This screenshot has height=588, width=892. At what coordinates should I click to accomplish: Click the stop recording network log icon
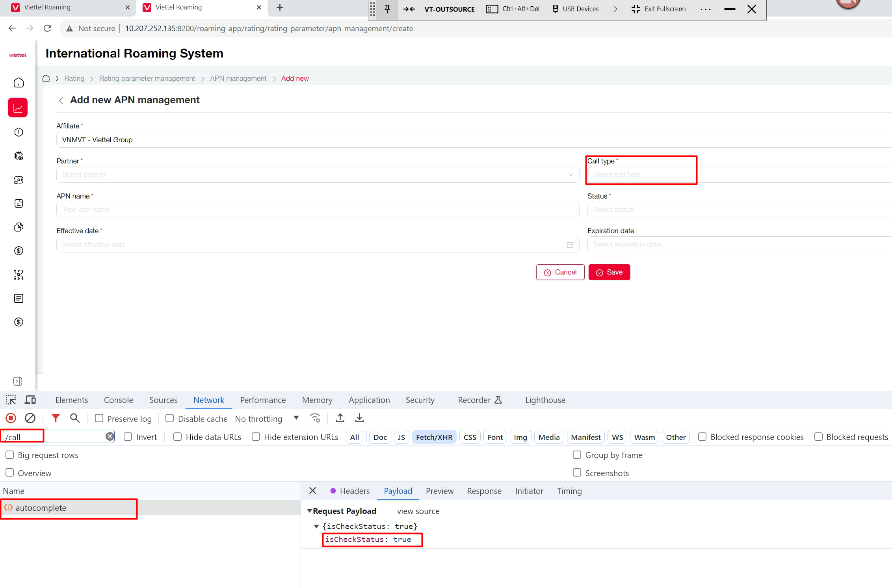pos(11,418)
